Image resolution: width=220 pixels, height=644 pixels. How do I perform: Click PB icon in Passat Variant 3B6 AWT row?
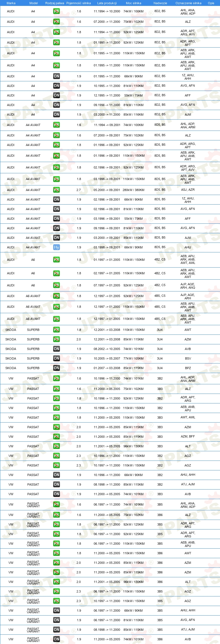coord(57,553)
